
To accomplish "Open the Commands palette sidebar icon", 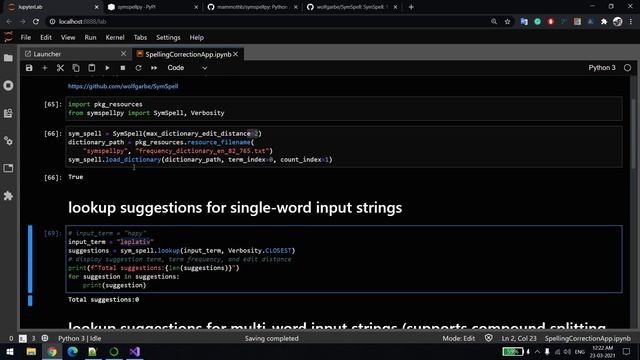I will tap(8, 113).
